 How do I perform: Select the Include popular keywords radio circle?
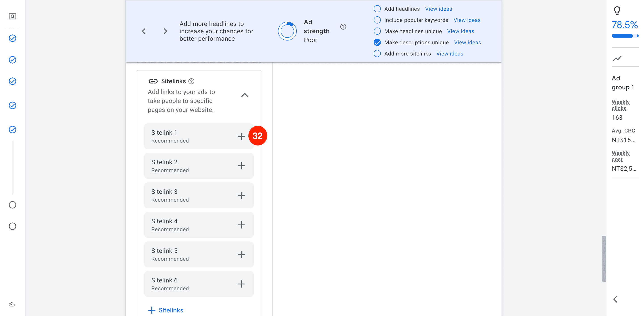(x=377, y=20)
